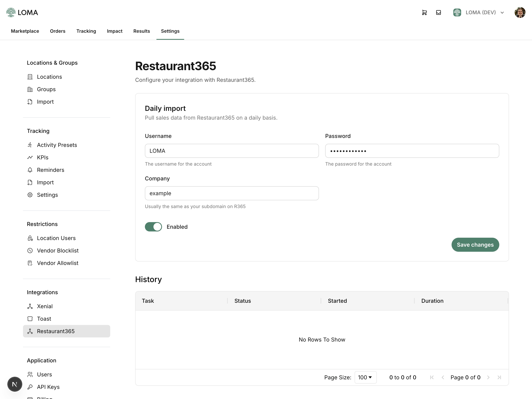
Task: Select the KPIs chart icon
Action: click(x=30, y=157)
